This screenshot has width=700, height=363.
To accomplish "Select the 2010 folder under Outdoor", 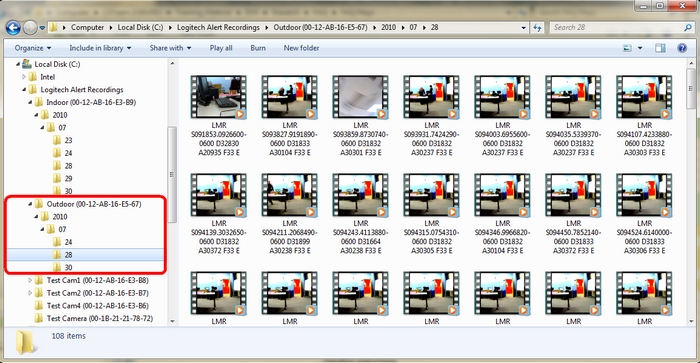I will tap(60, 217).
